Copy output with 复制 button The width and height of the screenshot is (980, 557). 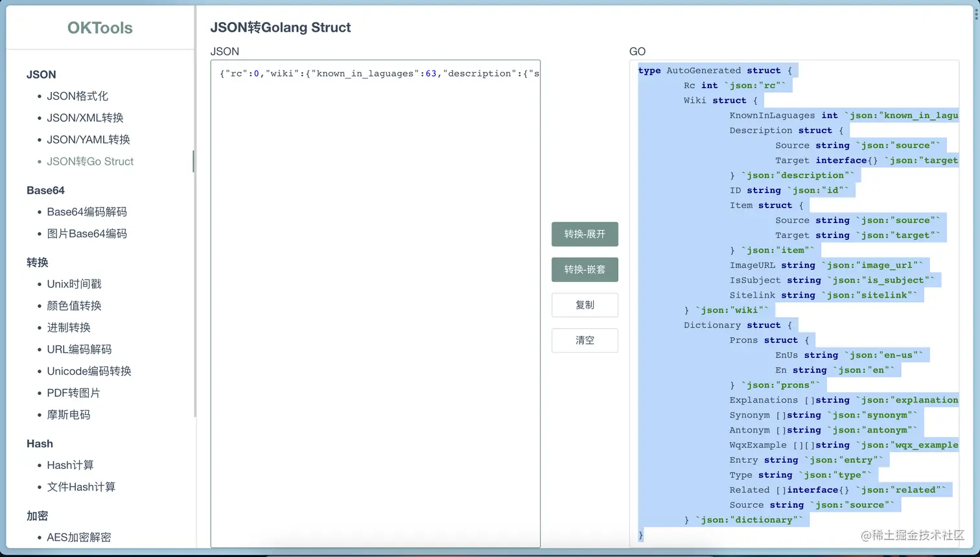click(585, 305)
